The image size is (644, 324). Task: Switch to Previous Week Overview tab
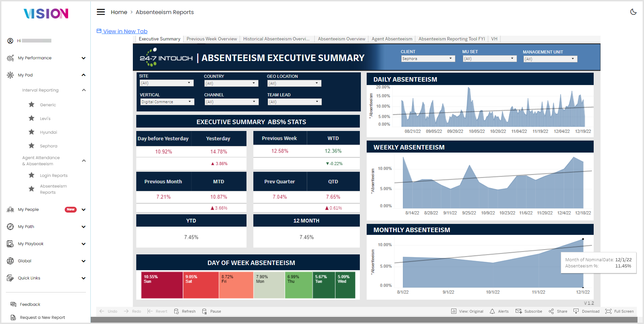212,39
